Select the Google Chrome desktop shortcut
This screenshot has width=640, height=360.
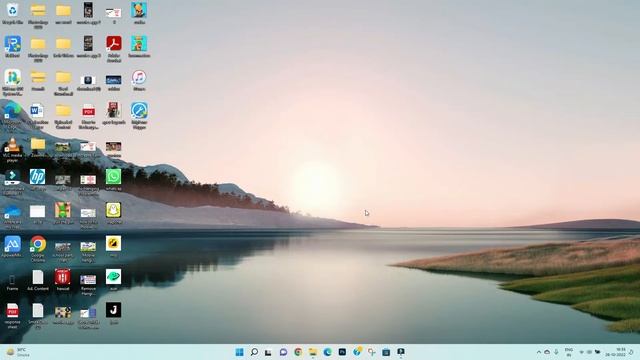(x=38, y=248)
